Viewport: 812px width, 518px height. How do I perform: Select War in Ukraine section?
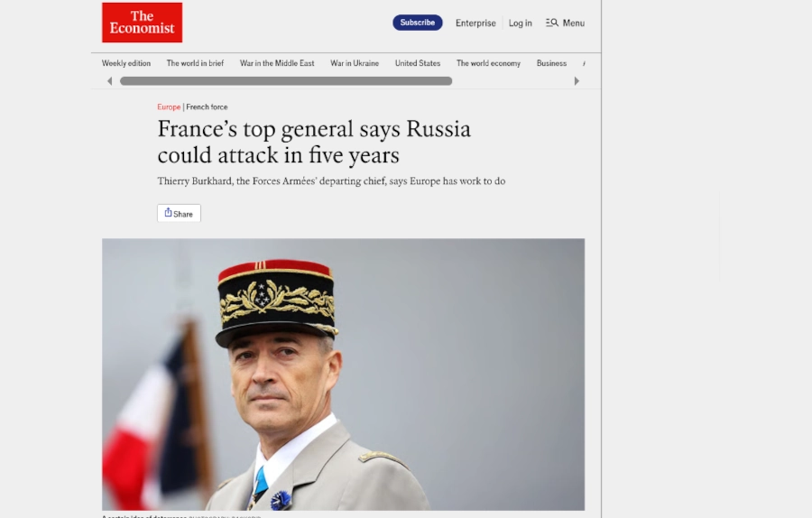click(x=355, y=63)
